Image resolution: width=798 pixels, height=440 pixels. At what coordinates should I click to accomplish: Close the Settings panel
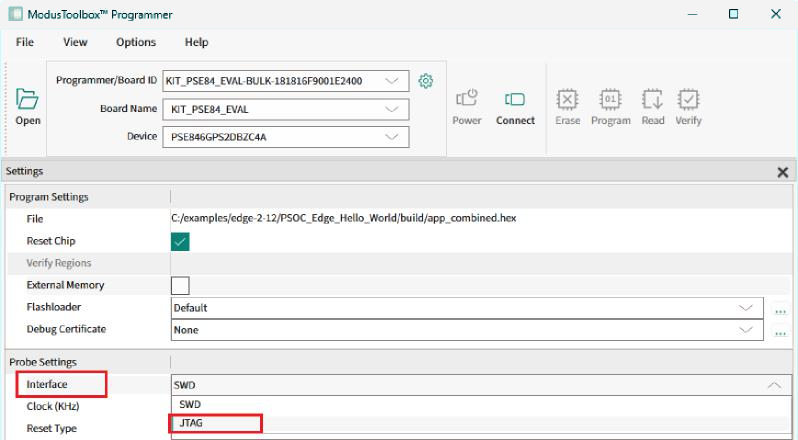click(x=783, y=172)
